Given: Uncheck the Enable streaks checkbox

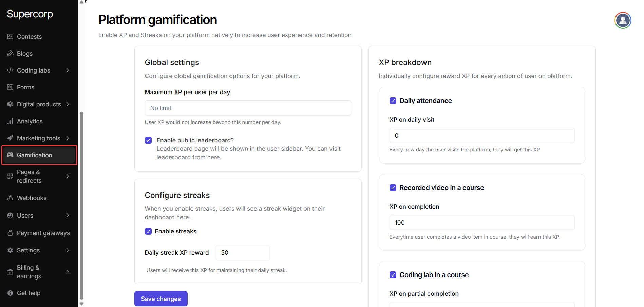Looking at the screenshot, I should [x=148, y=231].
